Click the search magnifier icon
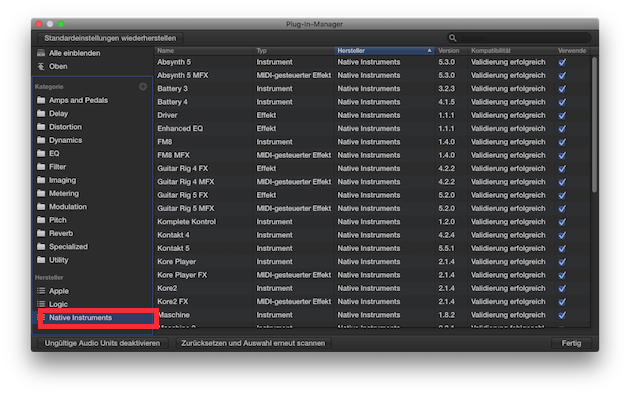The image size is (630, 396). pyautogui.click(x=452, y=38)
